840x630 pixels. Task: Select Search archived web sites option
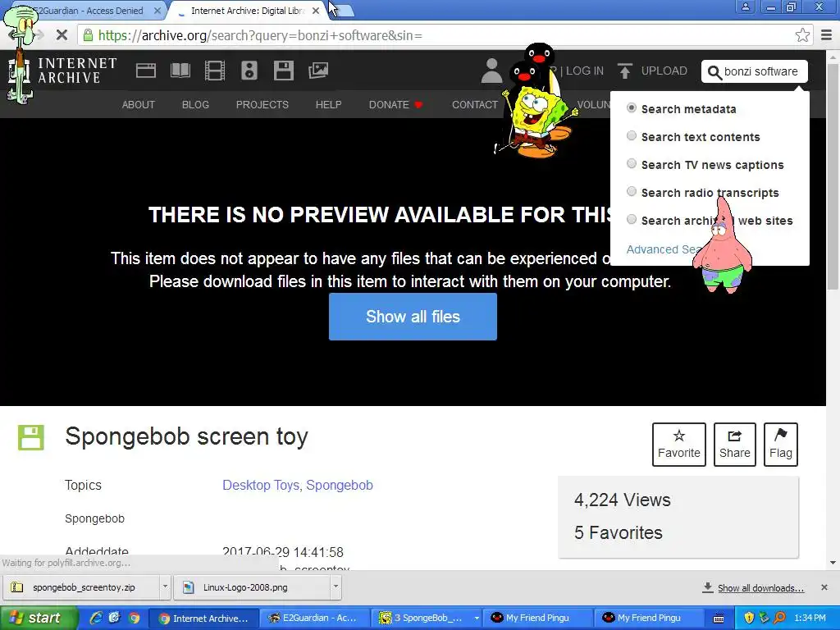(632, 220)
